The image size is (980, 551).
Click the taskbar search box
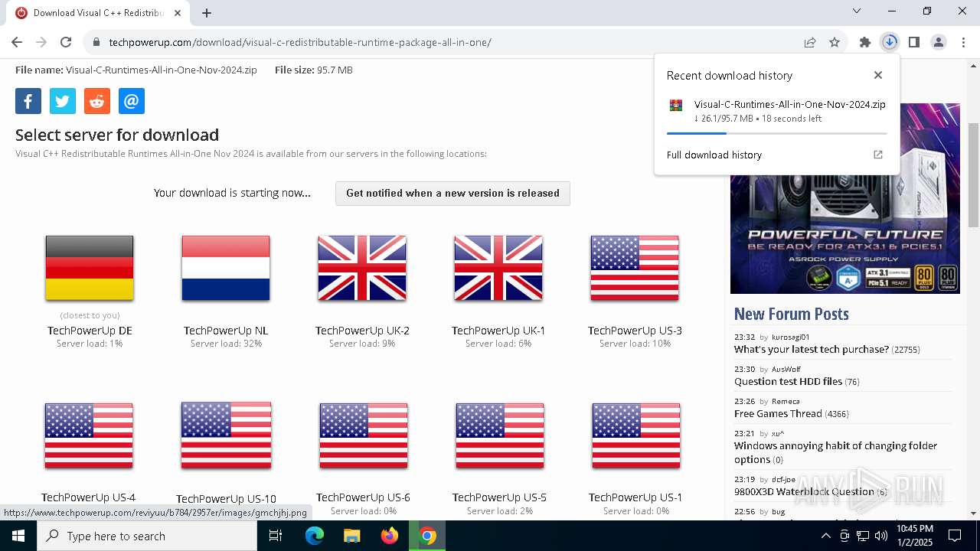147,536
